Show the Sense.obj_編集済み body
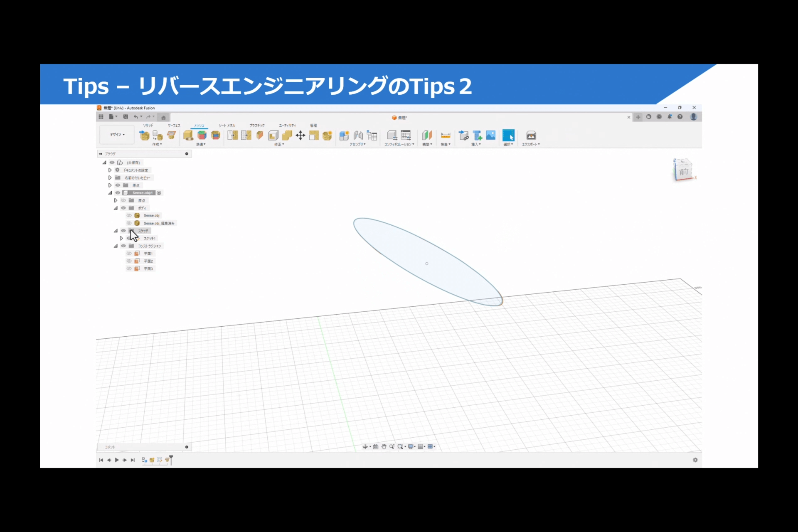 pyautogui.click(x=129, y=223)
